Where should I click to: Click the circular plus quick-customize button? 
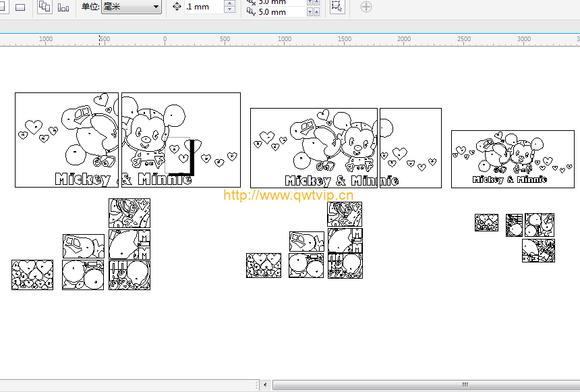(366, 7)
